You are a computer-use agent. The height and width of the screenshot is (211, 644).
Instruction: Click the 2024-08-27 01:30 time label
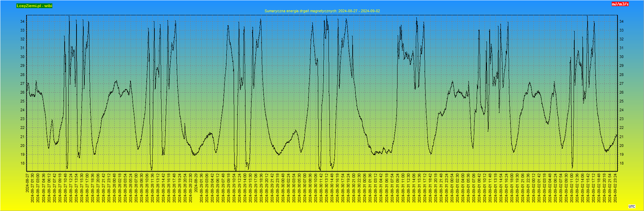tap(33, 188)
